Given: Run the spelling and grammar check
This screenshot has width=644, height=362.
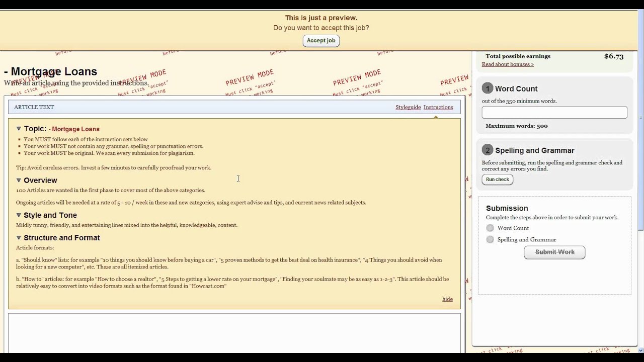Looking at the screenshot, I should coord(498,179).
